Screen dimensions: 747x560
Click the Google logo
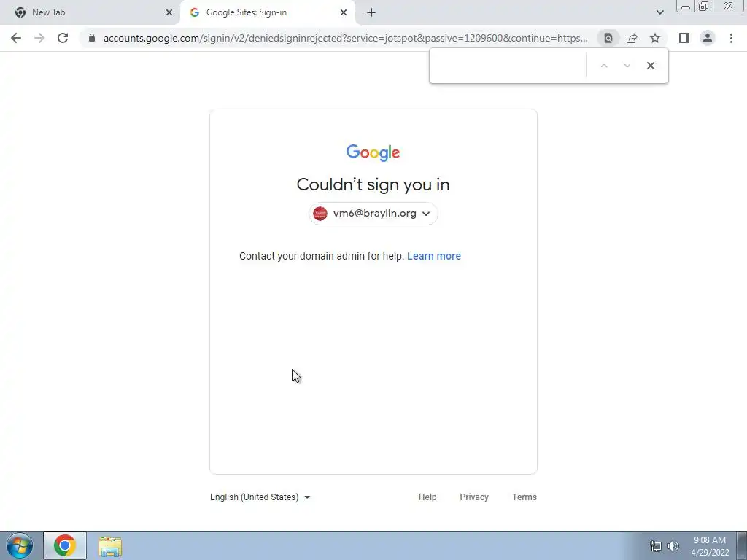(x=373, y=153)
